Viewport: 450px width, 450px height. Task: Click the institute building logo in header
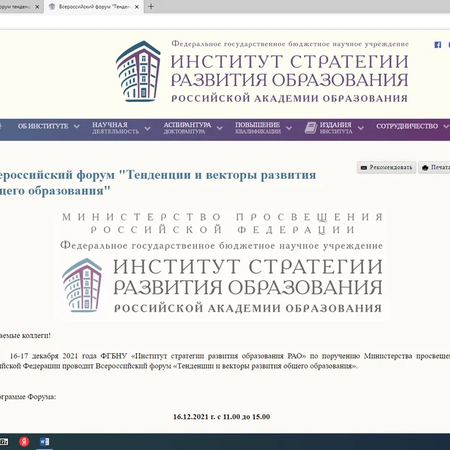(x=138, y=71)
